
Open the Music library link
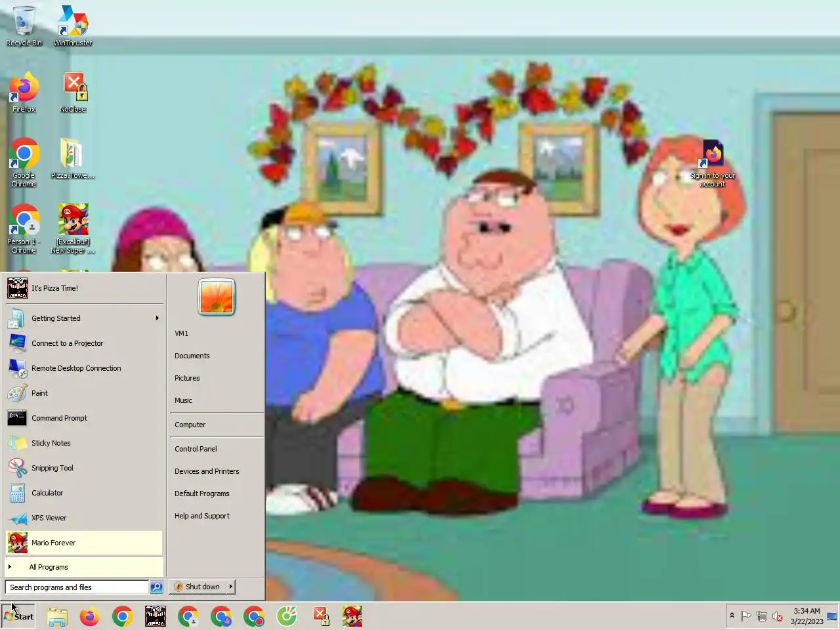(x=217, y=400)
